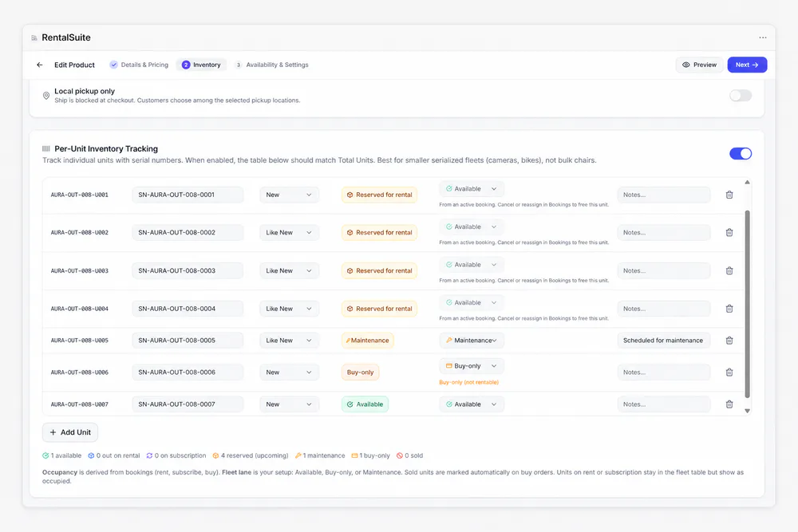
Task: Click the 0 sold prohibited icon
Action: [x=400, y=455]
